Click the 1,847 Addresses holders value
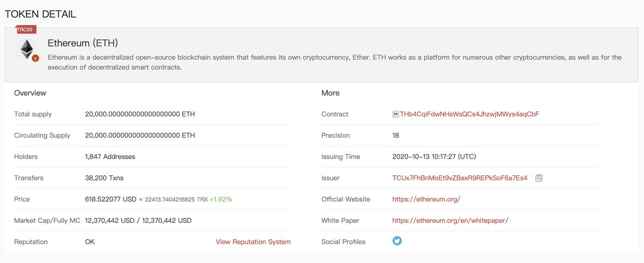644x263 pixels. 110,157
